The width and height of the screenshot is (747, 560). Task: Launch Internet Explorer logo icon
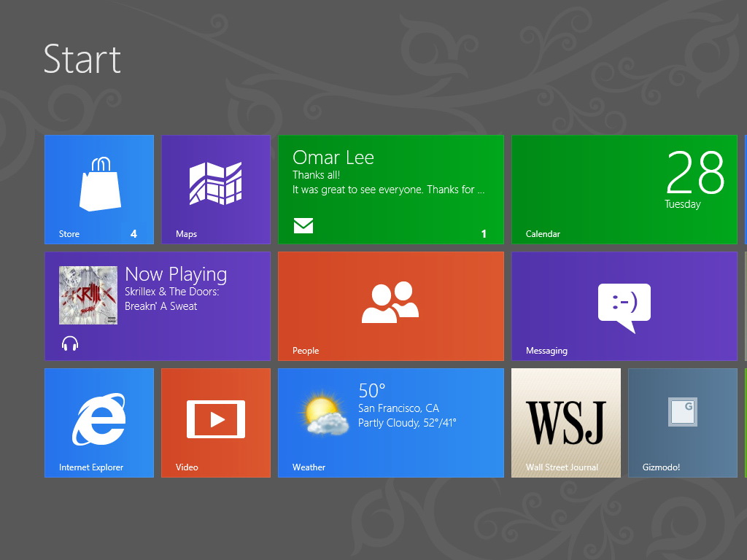(x=99, y=419)
